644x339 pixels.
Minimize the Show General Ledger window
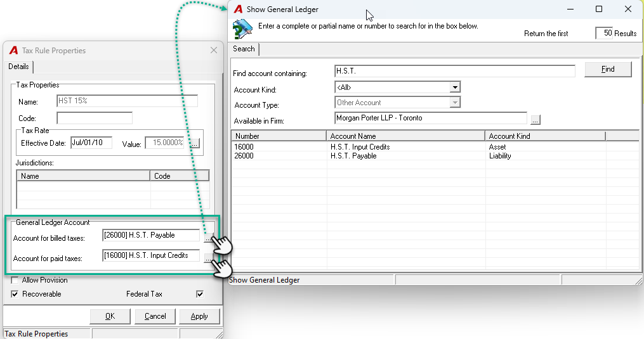click(x=570, y=9)
